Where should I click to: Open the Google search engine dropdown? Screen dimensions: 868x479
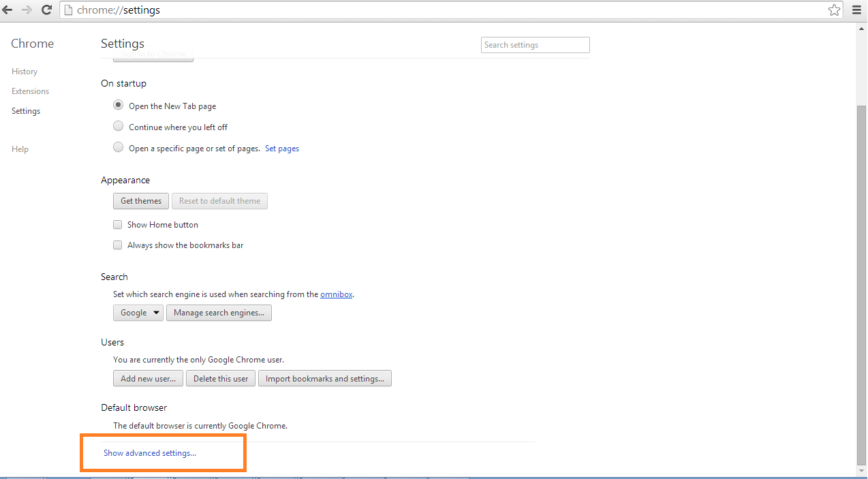coord(138,313)
